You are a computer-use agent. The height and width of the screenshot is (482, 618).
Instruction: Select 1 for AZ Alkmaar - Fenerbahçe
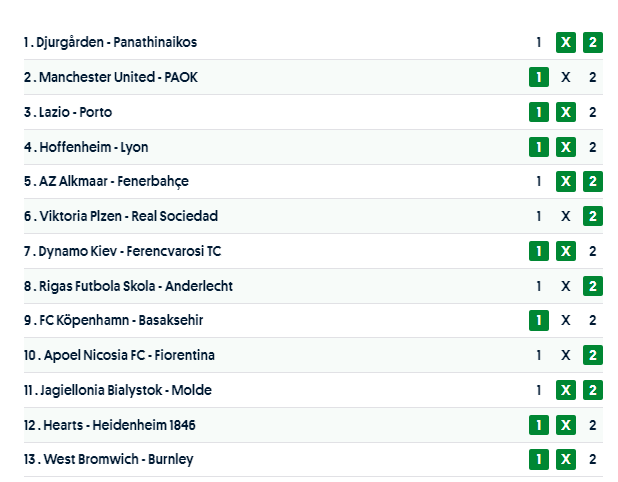(538, 181)
